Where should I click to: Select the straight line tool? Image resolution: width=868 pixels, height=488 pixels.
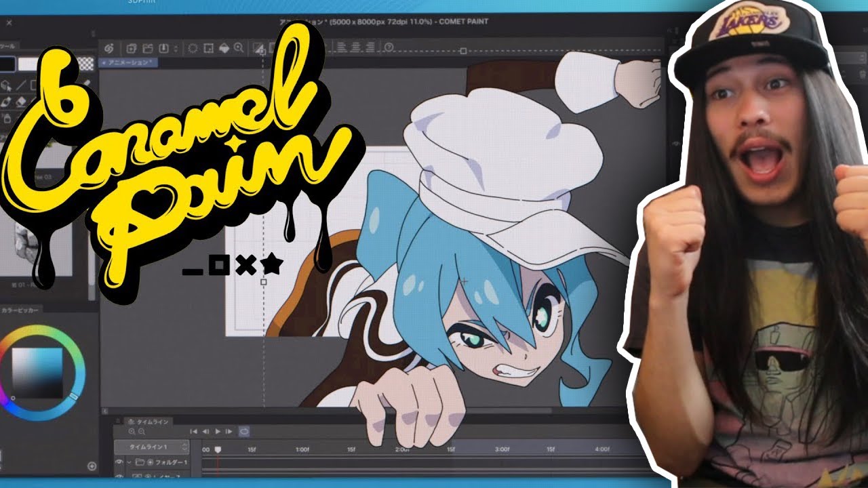21,85
